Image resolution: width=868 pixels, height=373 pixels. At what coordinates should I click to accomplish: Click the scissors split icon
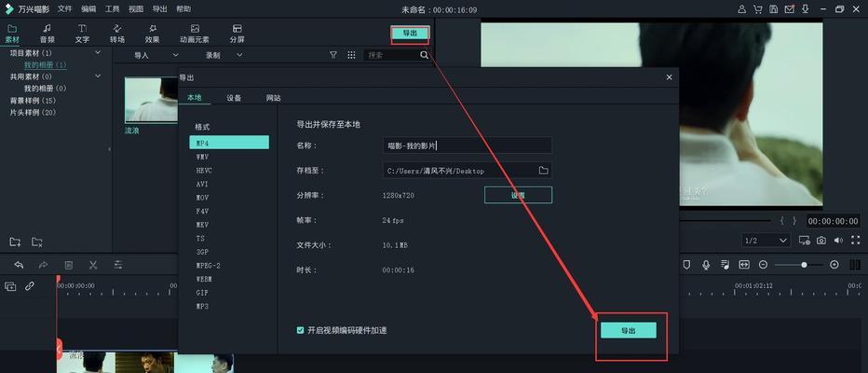pos(93,265)
